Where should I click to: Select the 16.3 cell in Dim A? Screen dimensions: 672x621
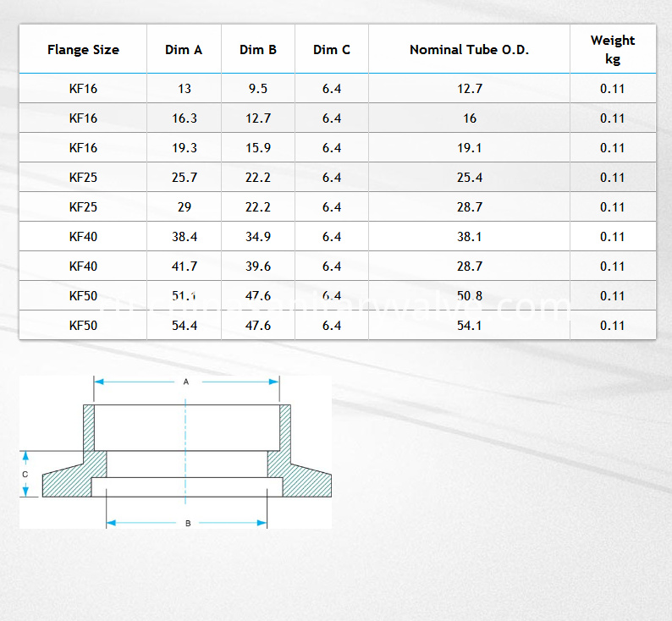tap(185, 118)
